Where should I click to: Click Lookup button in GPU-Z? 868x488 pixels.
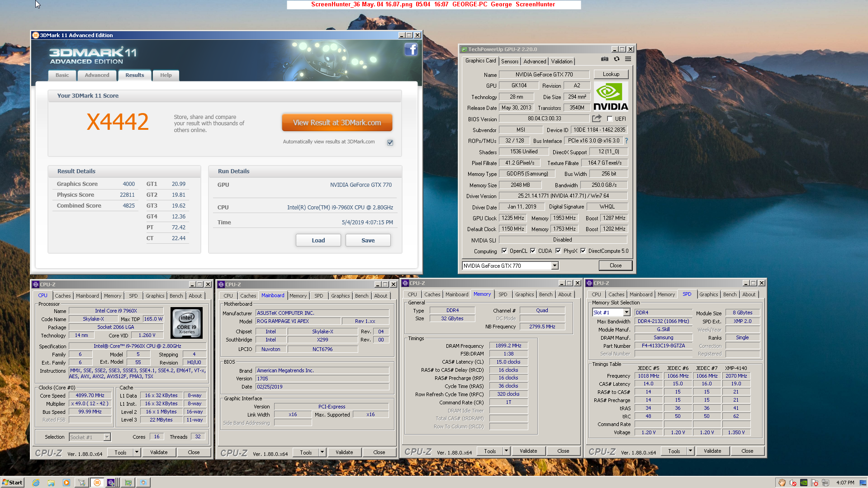(611, 74)
